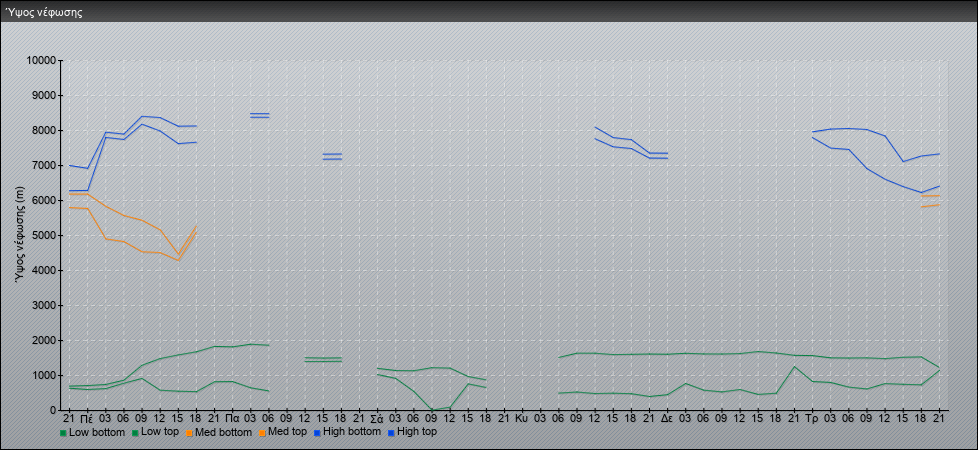Click the green Low bottom legend marker
This screenshot has width=978, height=450.
pyautogui.click(x=65, y=433)
